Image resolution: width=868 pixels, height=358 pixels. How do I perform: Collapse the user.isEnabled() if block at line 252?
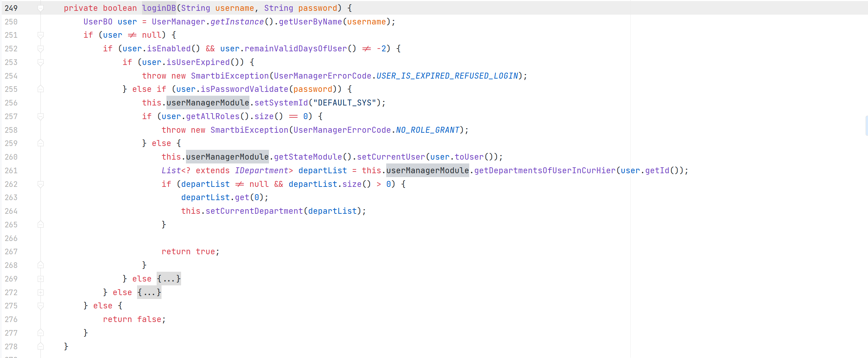click(40, 49)
